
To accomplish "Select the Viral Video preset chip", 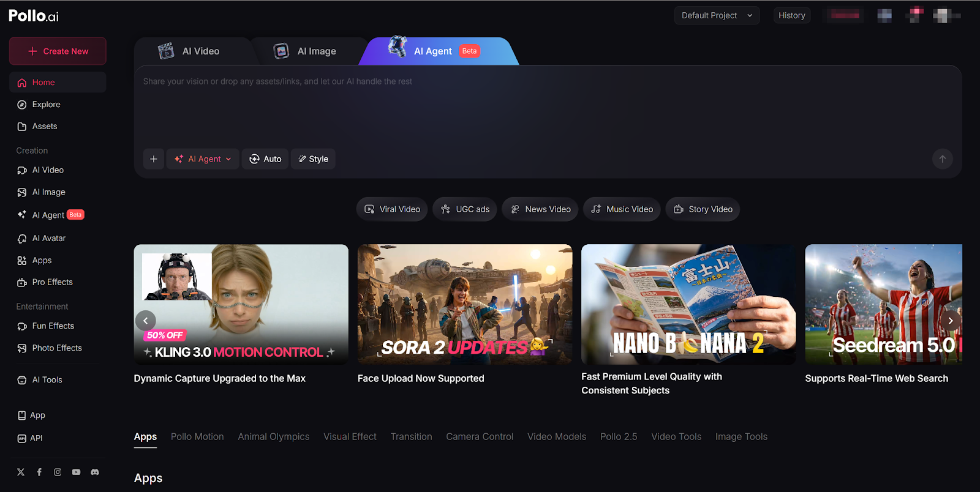I will click(x=392, y=209).
